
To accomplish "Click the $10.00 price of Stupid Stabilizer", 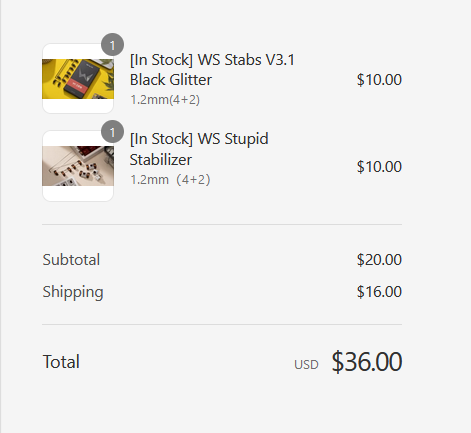I will 379,167.
